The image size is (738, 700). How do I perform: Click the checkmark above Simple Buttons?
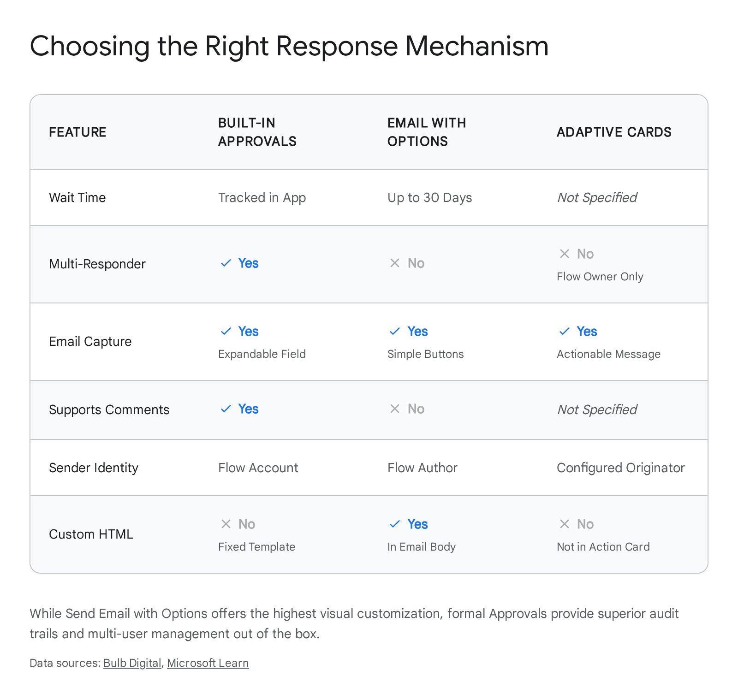click(395, 332)
